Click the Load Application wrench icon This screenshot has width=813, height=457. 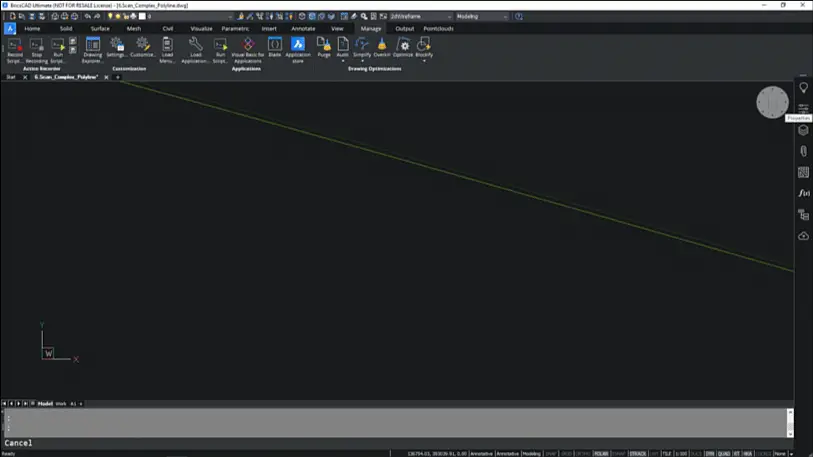(195, 50)
